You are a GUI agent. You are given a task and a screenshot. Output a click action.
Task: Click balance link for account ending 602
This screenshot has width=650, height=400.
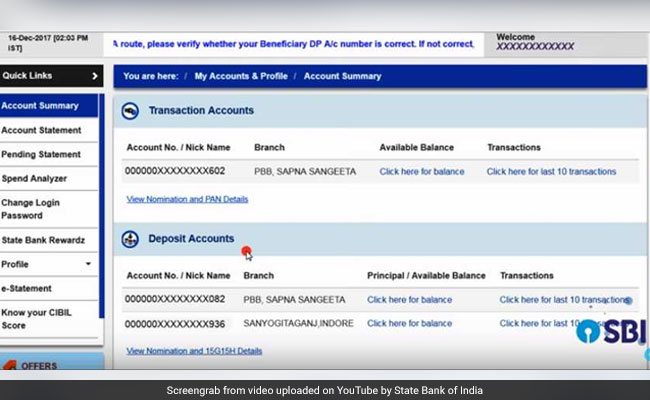(x=421, y=172)
